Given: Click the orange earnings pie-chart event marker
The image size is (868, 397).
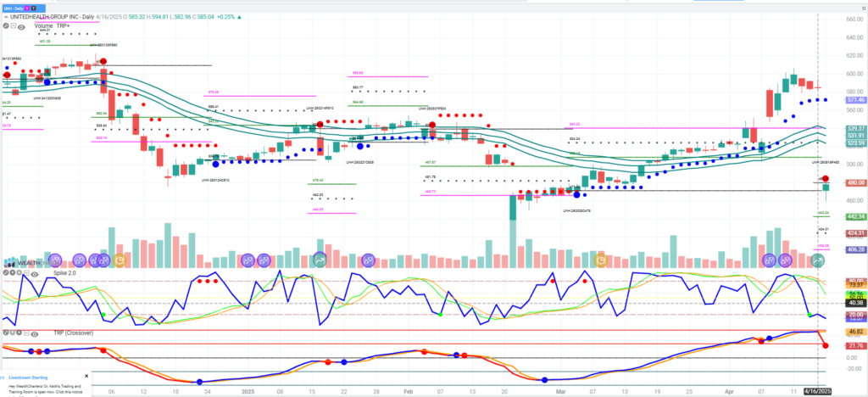Looking at the screenshot, I should (x=120, y=259).
